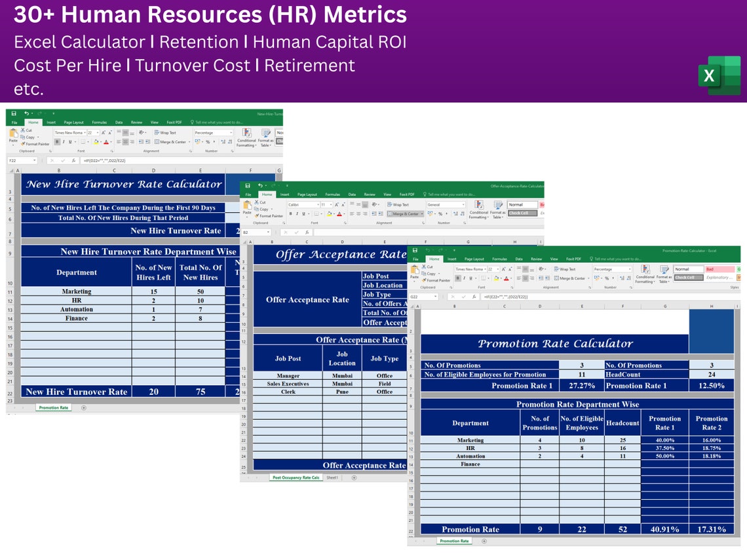Click Cut in the Promotion Rate Calculator window

tap(427, 267)
